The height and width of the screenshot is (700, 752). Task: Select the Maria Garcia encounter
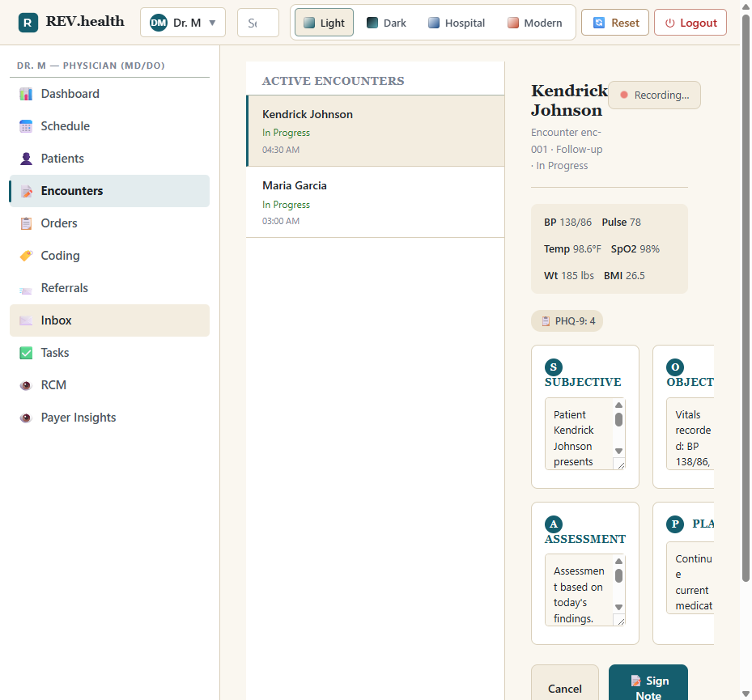tap(376, 202)
